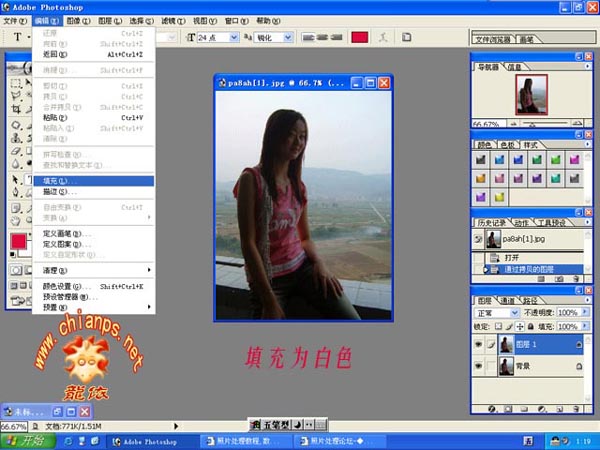The width and height of the screenshot is (600, 450).
Task: Open fill '填充' percentage arrow
Action: (585, 326)
